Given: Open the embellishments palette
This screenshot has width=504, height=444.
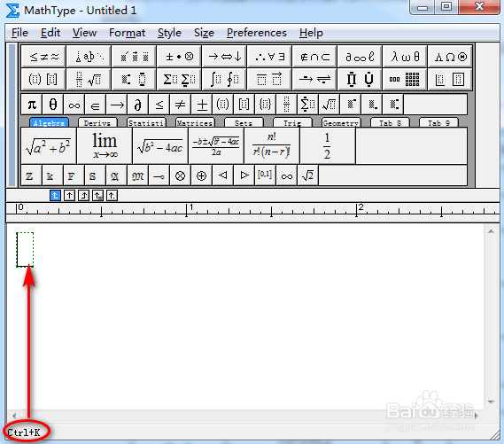Looking at the screenshot, I should [x=134, y=57].
